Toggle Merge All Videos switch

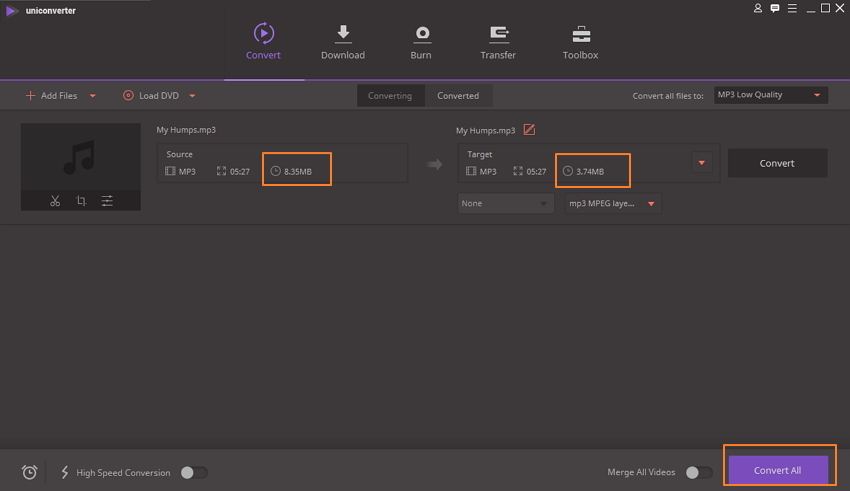(x=699, y=473)
